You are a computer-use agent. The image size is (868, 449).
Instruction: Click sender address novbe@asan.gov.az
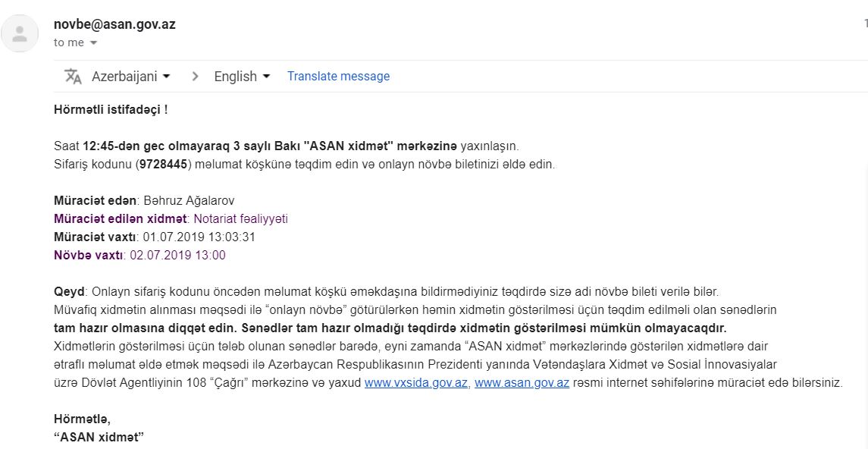pyautogui.click(x=114, y=24)
